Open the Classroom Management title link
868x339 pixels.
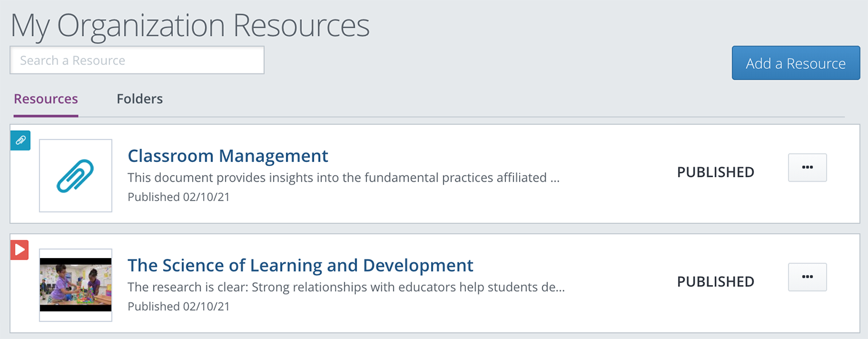point(228,156)
